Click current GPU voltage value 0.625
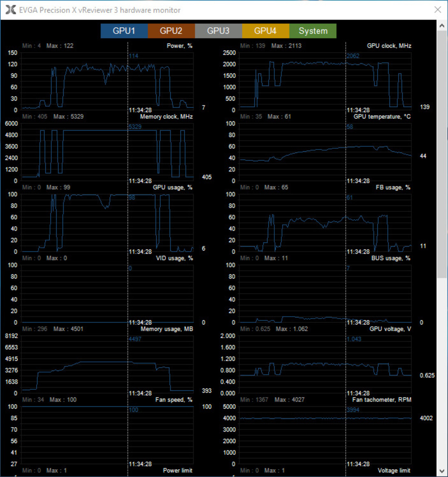 click(x=427, y=376)
